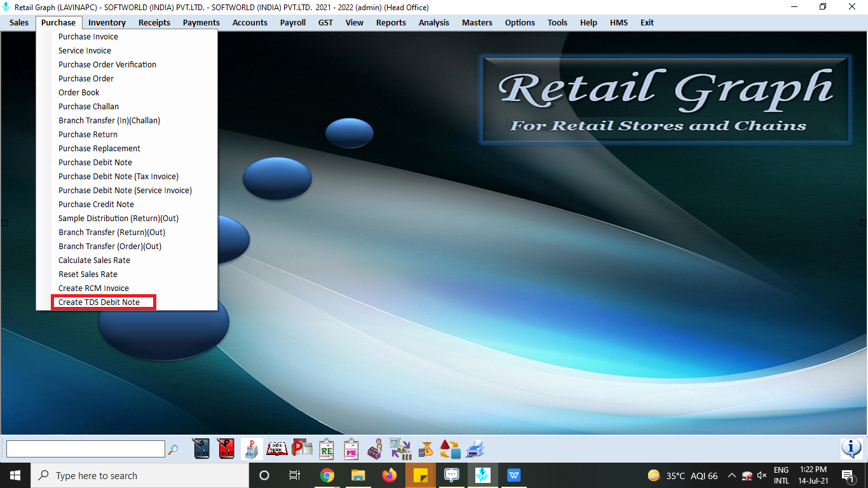Image resolution: width=868 pixels, height=488 pixels.
Task: Click the PE clipboard toolbar icon
Action: (351, 449)
